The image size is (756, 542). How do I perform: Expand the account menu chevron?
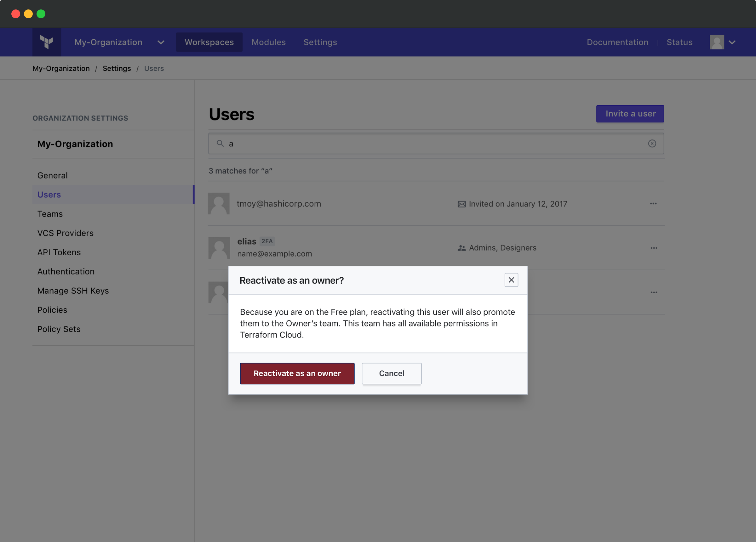click(732, 42)
